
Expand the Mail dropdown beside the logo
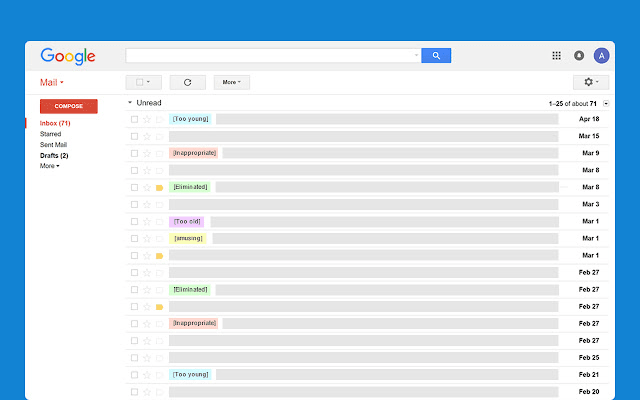52,82
